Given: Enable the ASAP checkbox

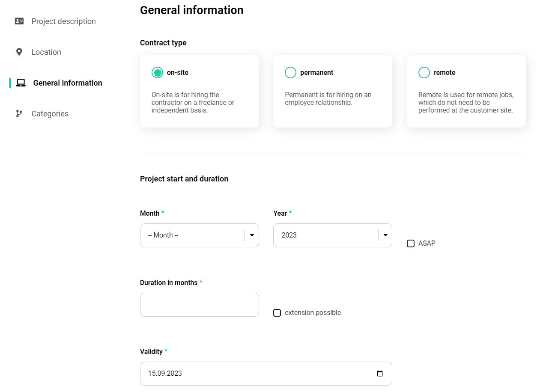Looking at the screenshot, I should [x=410, y=243].
